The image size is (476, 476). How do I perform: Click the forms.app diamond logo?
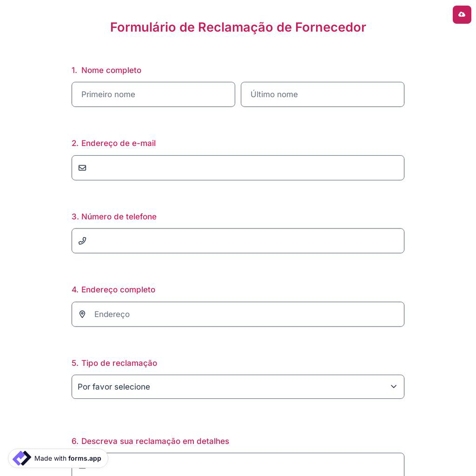click(21, 458)
